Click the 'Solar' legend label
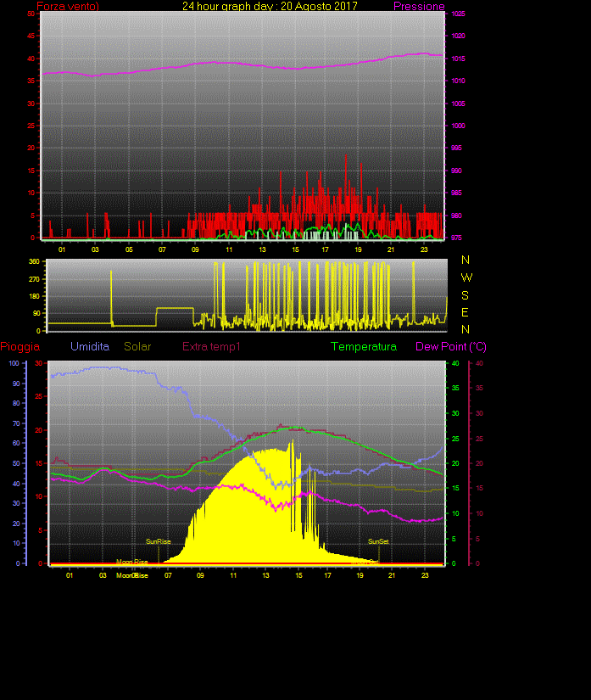The width and height of the screenshot is (591, 700). [x=137, y=346]
